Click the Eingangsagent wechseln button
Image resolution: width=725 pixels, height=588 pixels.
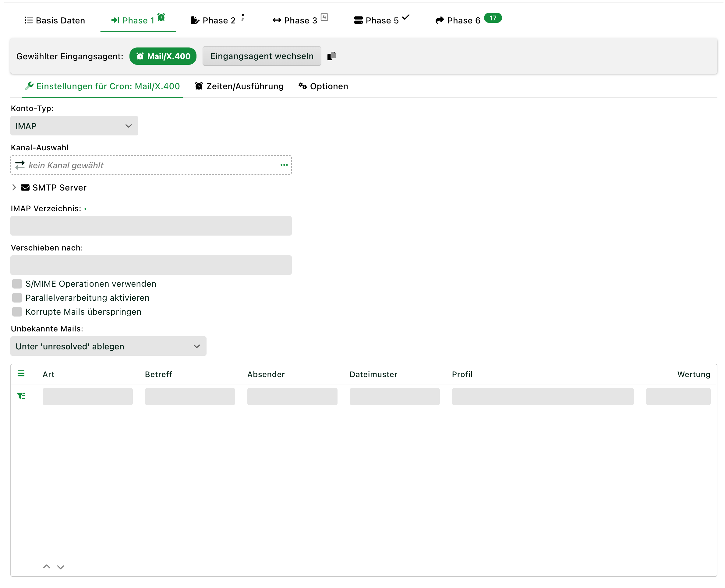[x=262, y=56]
